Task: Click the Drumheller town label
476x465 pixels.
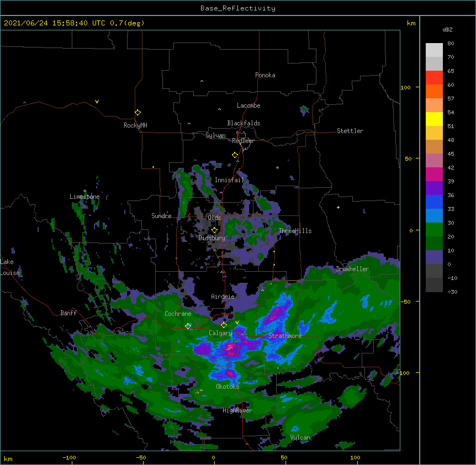Action: coord(352,269)
